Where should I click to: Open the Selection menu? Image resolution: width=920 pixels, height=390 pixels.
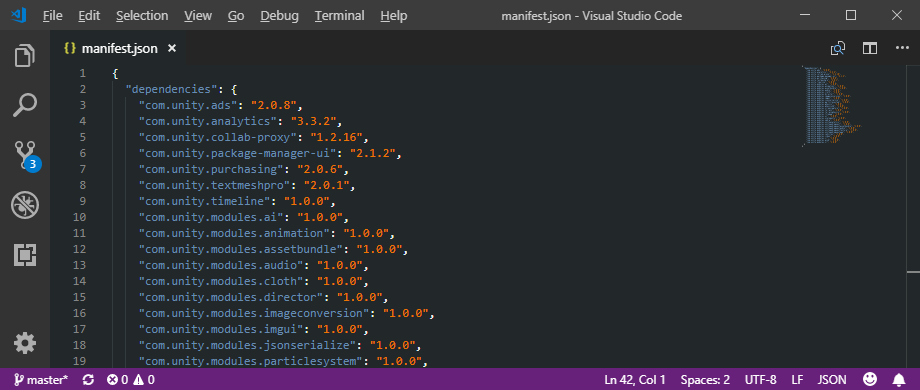click(142, 16)
